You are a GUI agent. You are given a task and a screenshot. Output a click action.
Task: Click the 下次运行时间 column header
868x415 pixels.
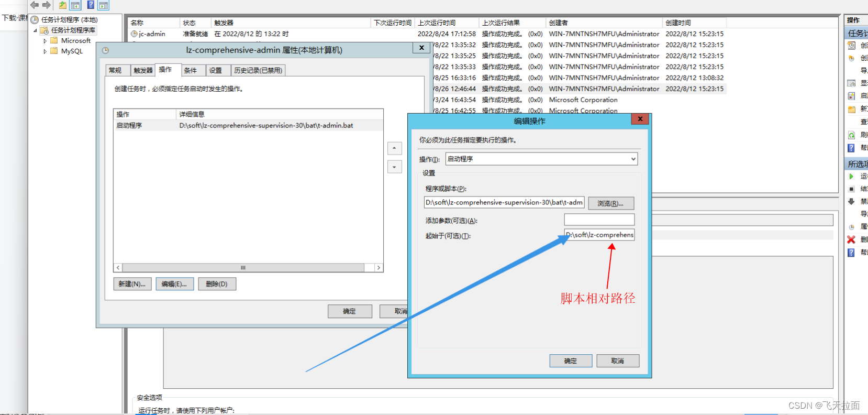click(x=393, y=23)
